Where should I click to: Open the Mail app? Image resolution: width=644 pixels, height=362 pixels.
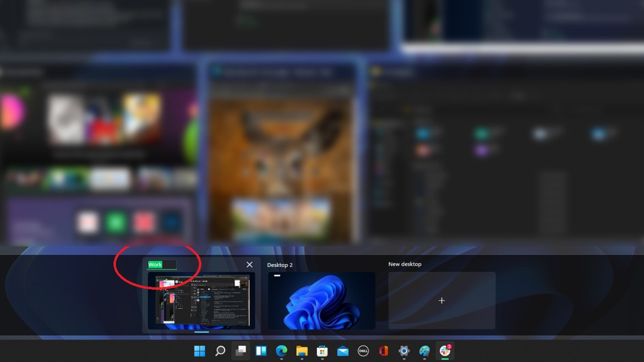click(342, 350)
